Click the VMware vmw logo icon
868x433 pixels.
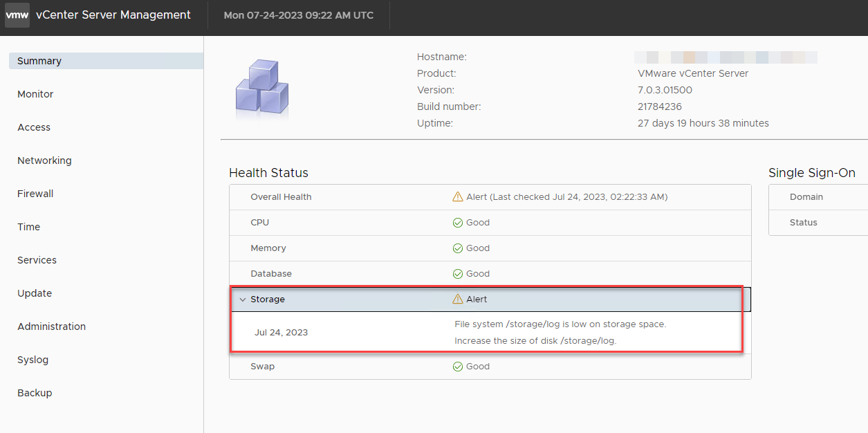pos(17,15)
